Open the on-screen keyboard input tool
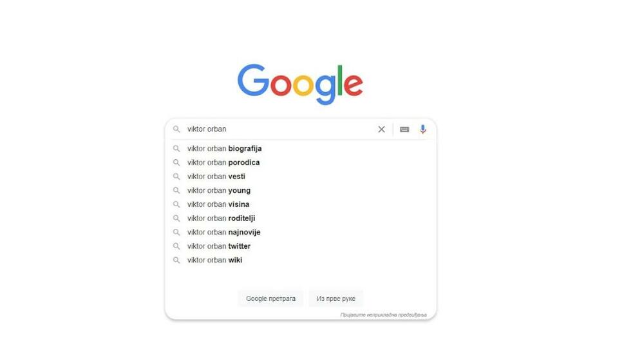This screenshot has width=644, height=339. click(x=404, y=130)
